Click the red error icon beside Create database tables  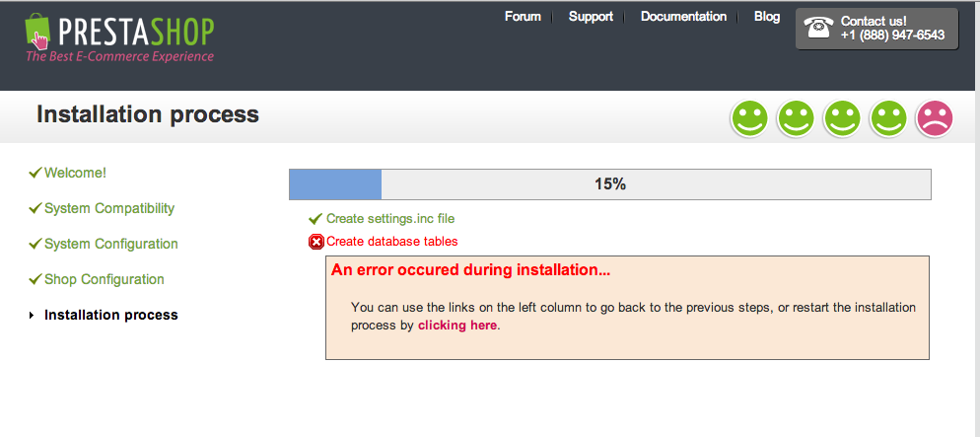316,242
